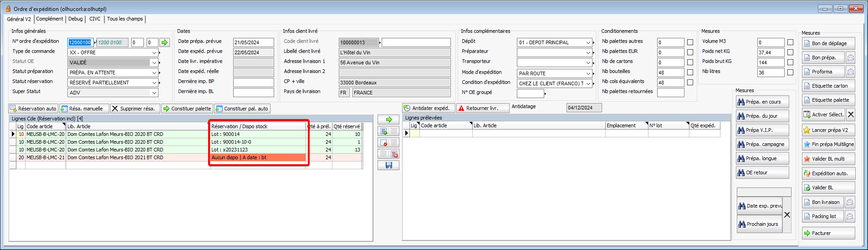Viewport: 868px width, 250px height.
Task: Toggle the Volume M3 checkbox
Action: pos(790,42)
